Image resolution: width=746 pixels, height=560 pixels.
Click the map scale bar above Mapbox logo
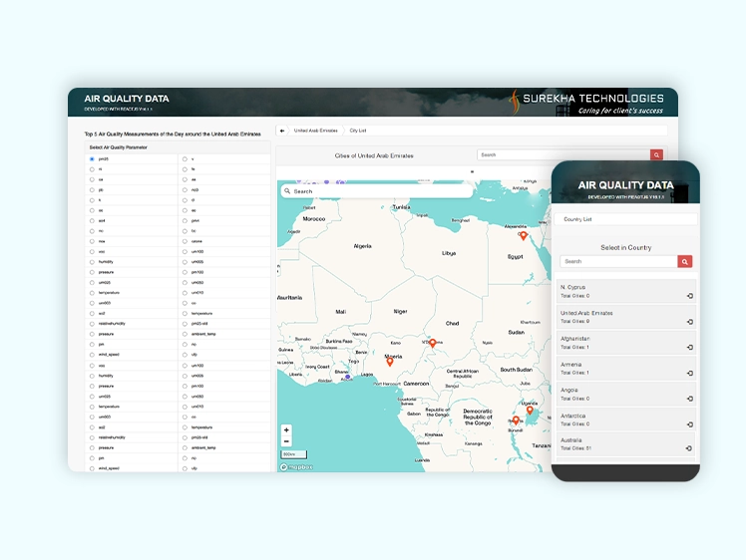tap(294, 454)
